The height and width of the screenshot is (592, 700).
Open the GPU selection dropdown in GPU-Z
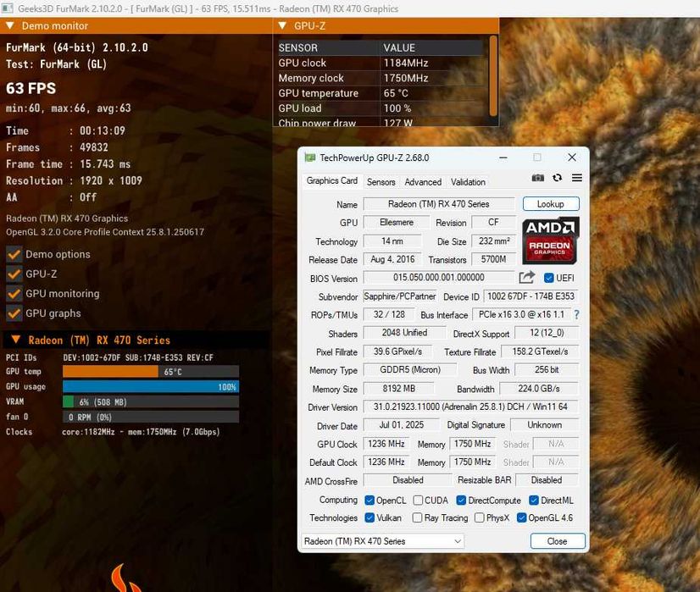(x=382, y=541)
